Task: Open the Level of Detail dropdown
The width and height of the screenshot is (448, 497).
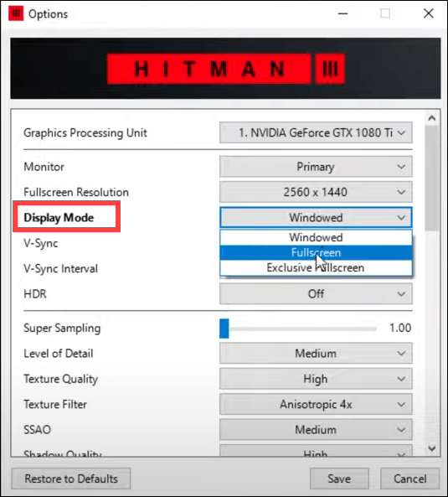Action: (316, 353)
